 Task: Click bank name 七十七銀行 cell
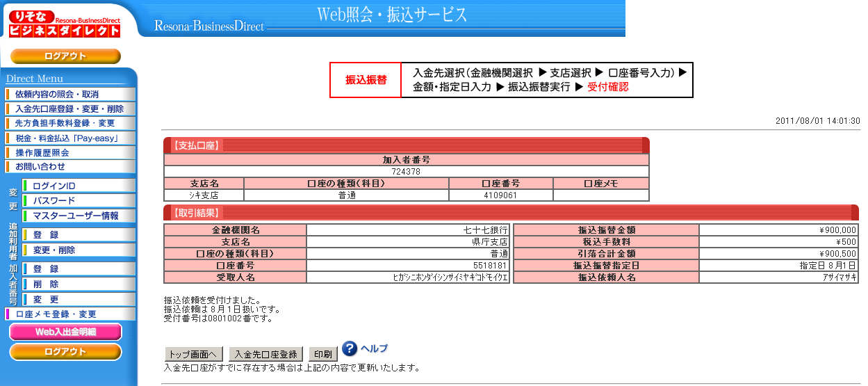[408, 230]
